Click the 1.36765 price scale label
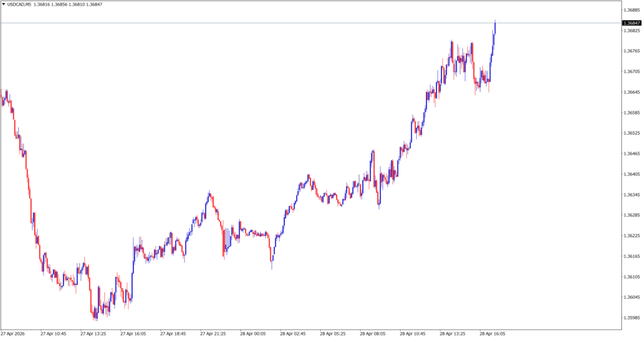Screen dimensions: 644x338 [631, 51]
